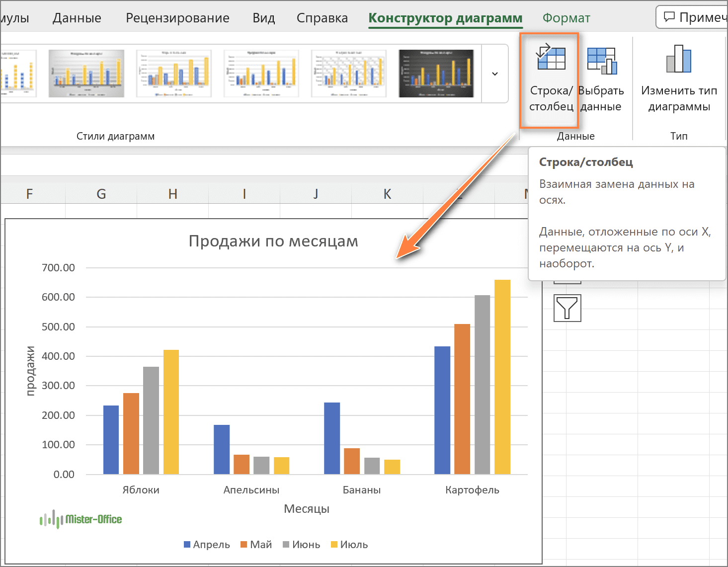Click the chart filter funnel icon

567,308
